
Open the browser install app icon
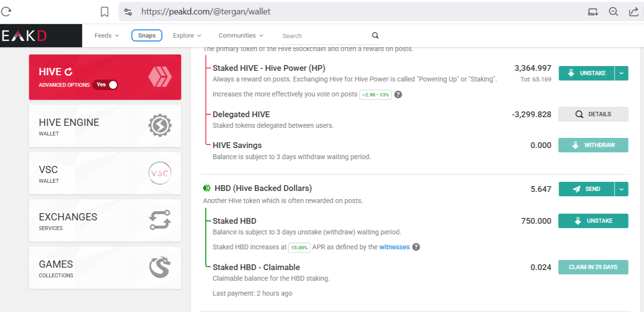coord(593,12)
